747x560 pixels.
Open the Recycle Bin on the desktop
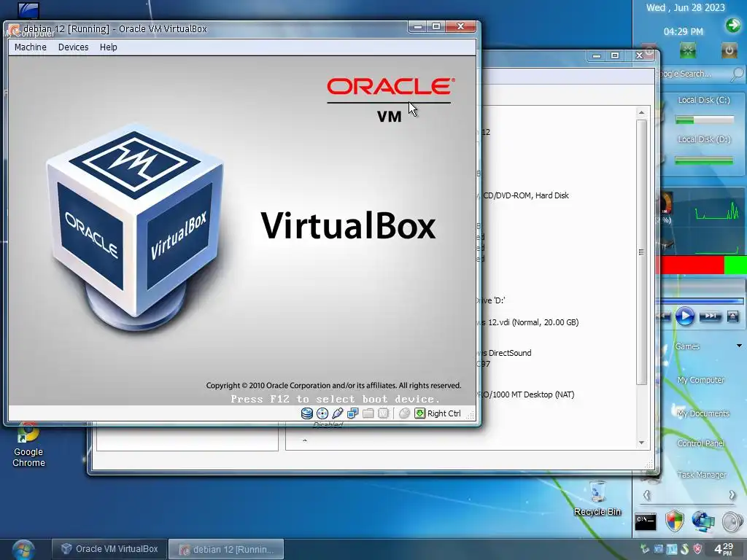coord(597,499)
